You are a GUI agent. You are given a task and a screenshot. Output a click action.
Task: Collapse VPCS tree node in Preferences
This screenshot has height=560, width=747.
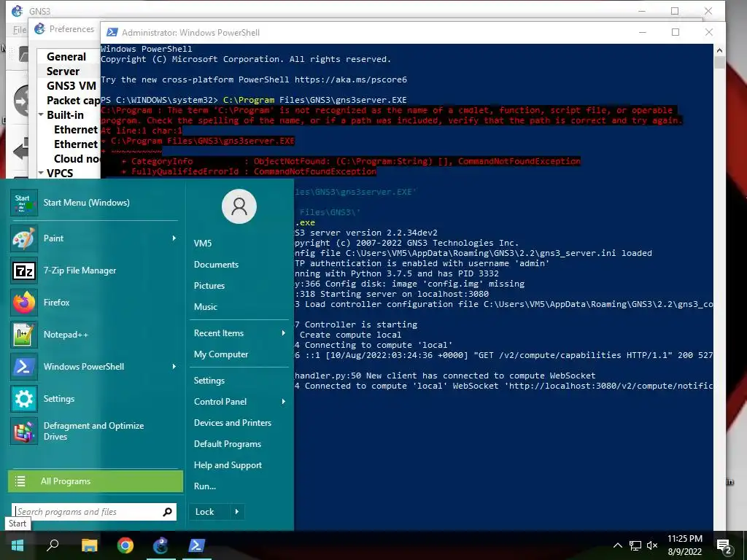pos(41,173)
